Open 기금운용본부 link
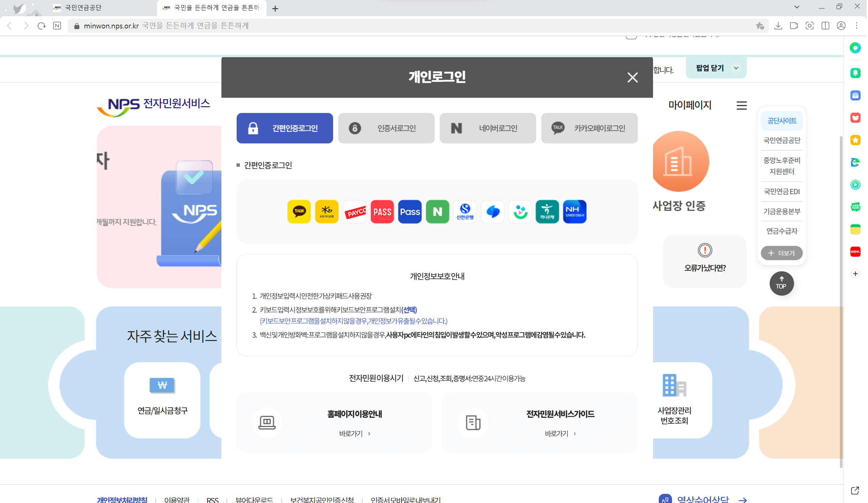This screenshot has width=868, height=503. pyautogui.click(x=782, y=211)
